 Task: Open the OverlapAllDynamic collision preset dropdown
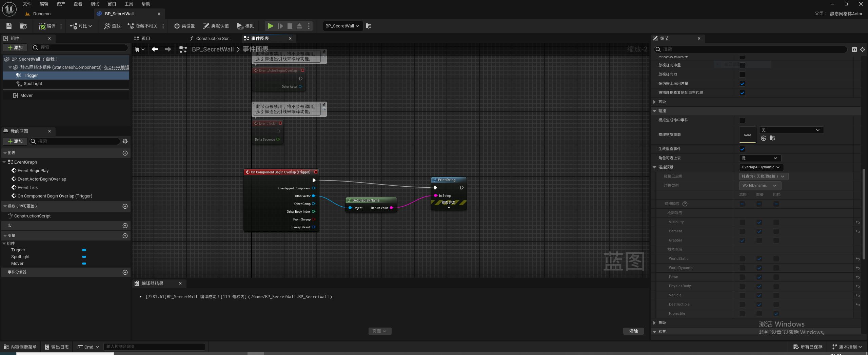coord(761,167)
